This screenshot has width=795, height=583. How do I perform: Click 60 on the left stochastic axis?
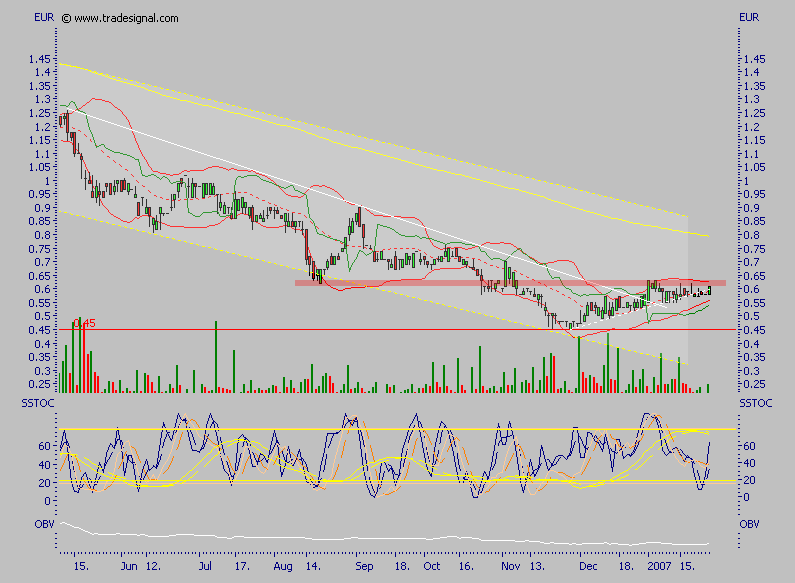pyautogui.click(x=46, y=446)
